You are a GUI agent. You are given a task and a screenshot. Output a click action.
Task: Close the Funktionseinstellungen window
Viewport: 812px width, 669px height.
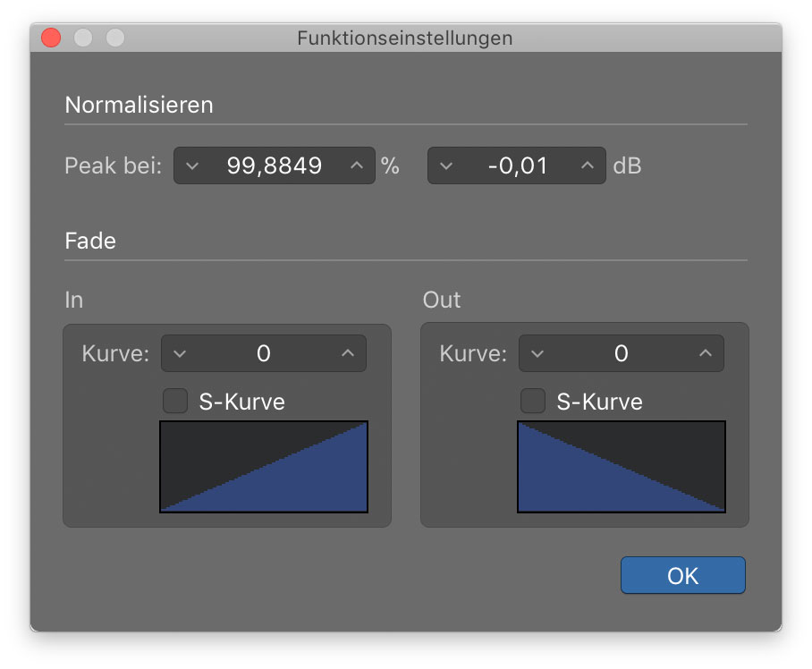[x=51, y=38]
